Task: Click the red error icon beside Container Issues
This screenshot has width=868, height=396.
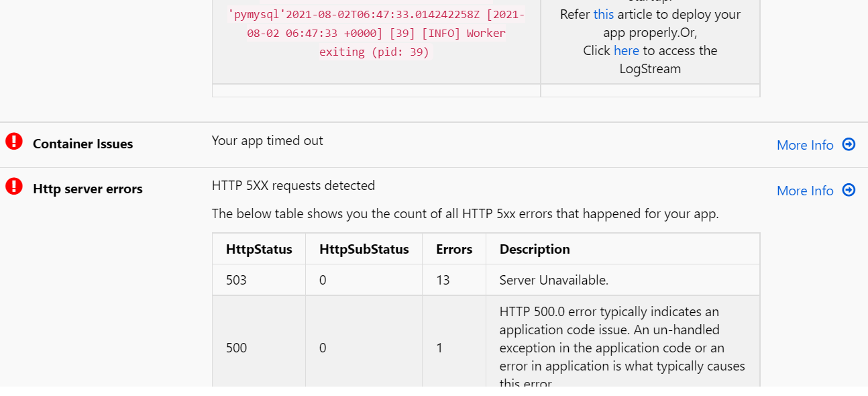Action: coord(14,141)
